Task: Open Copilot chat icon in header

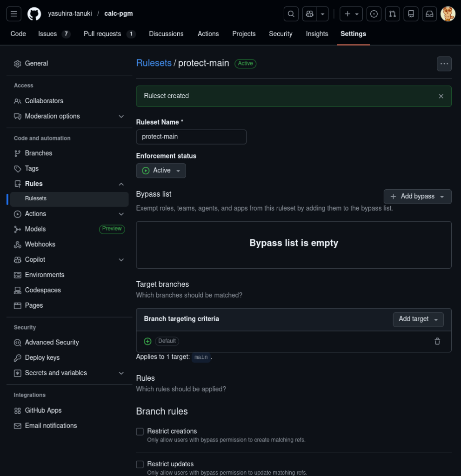Action: click(309, 14)
